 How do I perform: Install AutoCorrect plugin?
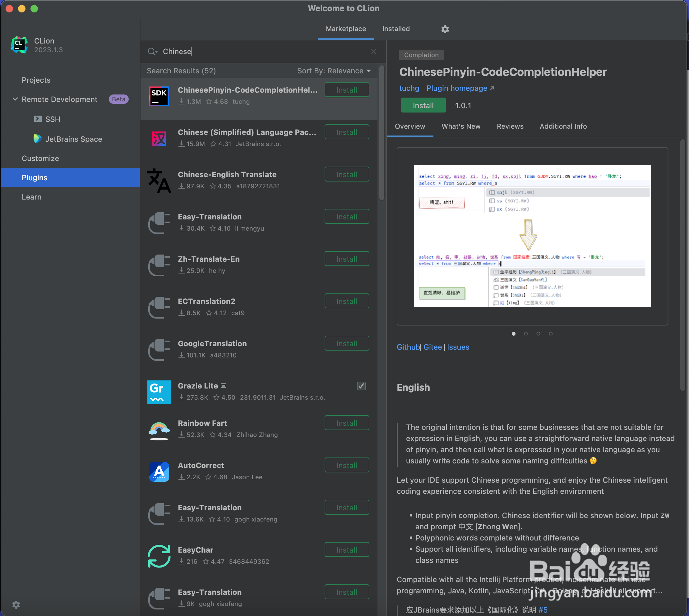click(x=347, y=465)
